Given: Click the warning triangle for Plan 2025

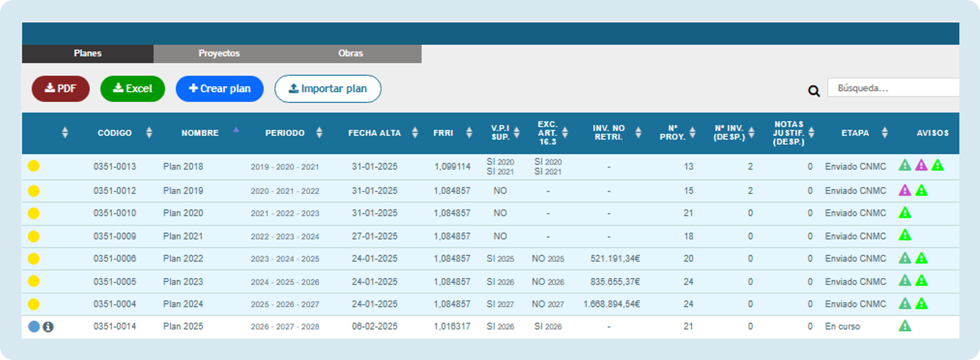Looking at the screenshot, I should [x=905, y=326].
